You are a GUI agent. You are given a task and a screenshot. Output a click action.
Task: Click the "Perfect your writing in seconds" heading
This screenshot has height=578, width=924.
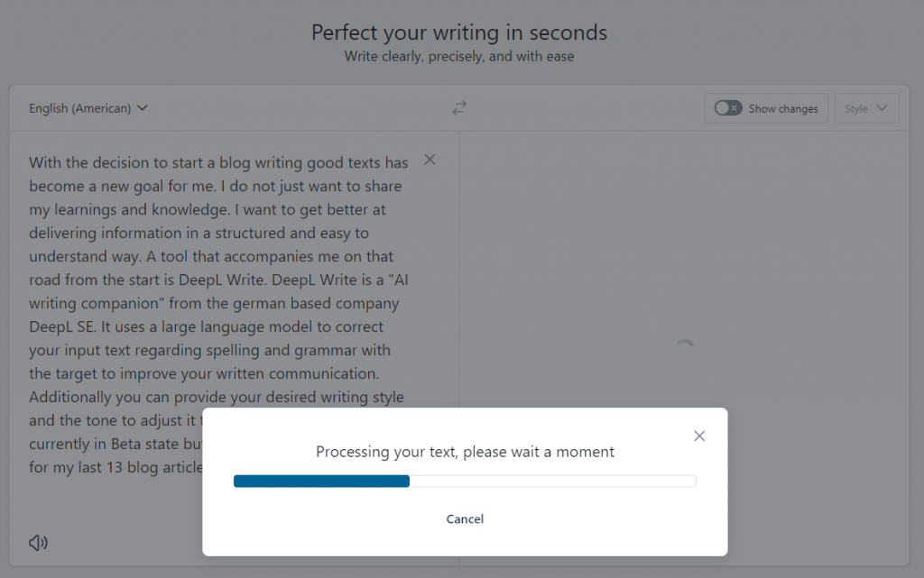coord(459,32)
